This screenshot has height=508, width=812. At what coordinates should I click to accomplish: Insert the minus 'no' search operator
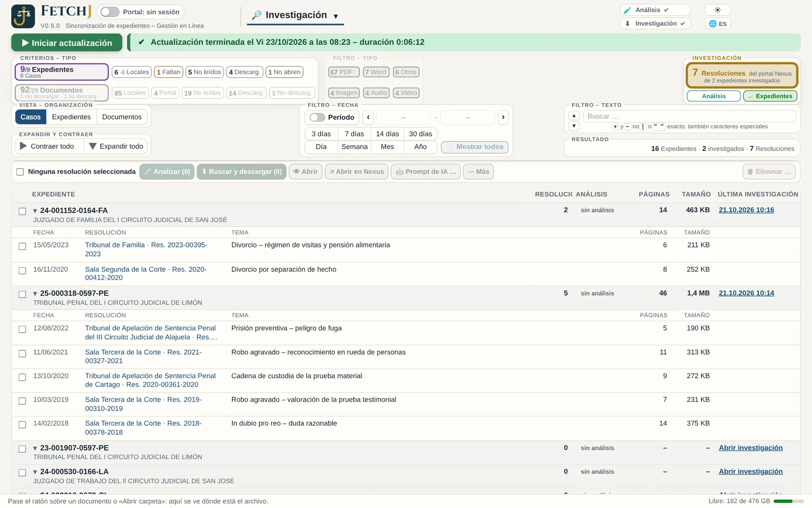tap(627, 126)
